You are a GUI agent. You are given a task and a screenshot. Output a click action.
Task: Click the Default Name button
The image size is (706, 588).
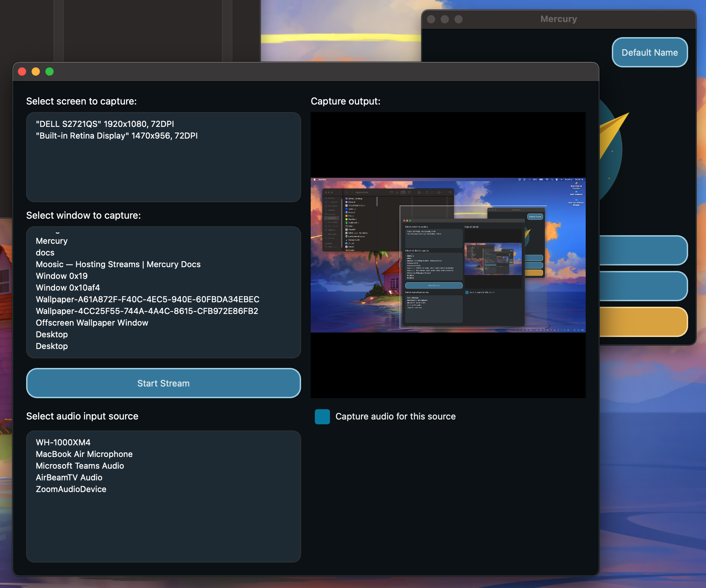pyautogui.click(x=649, y=52)
